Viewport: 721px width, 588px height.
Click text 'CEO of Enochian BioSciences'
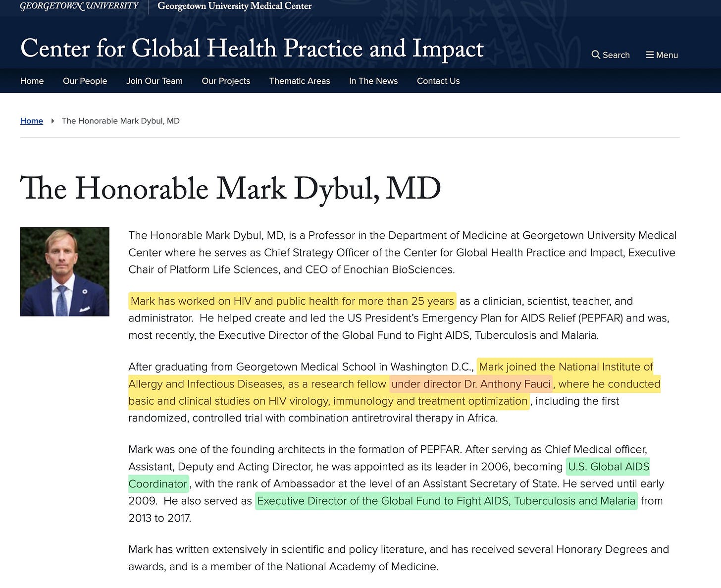click(x=379, y=269)
